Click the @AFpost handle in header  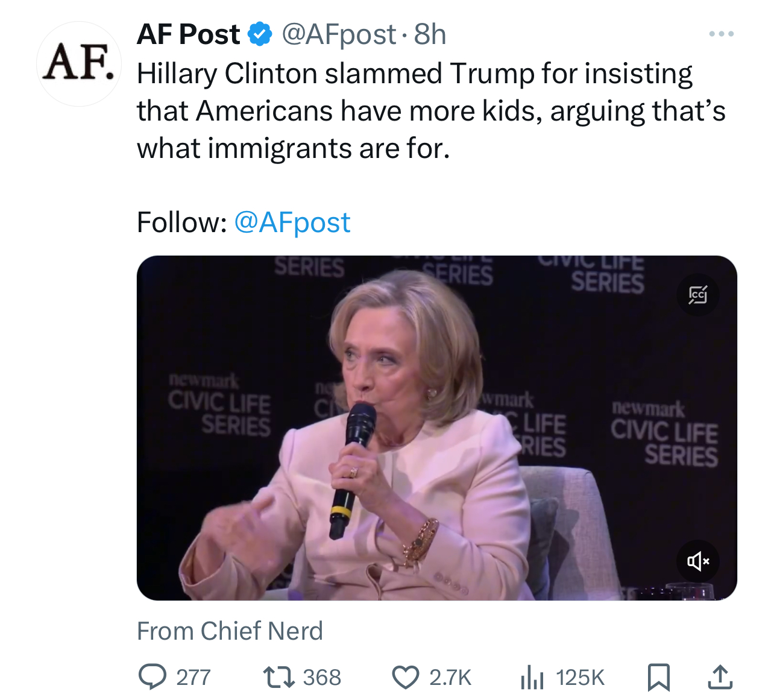point(339,34)
